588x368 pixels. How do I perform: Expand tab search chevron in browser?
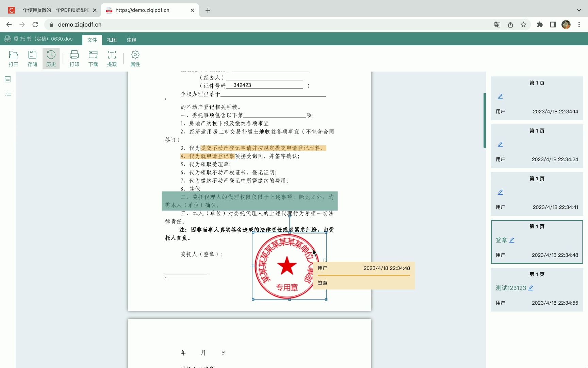tap(579, 10)
